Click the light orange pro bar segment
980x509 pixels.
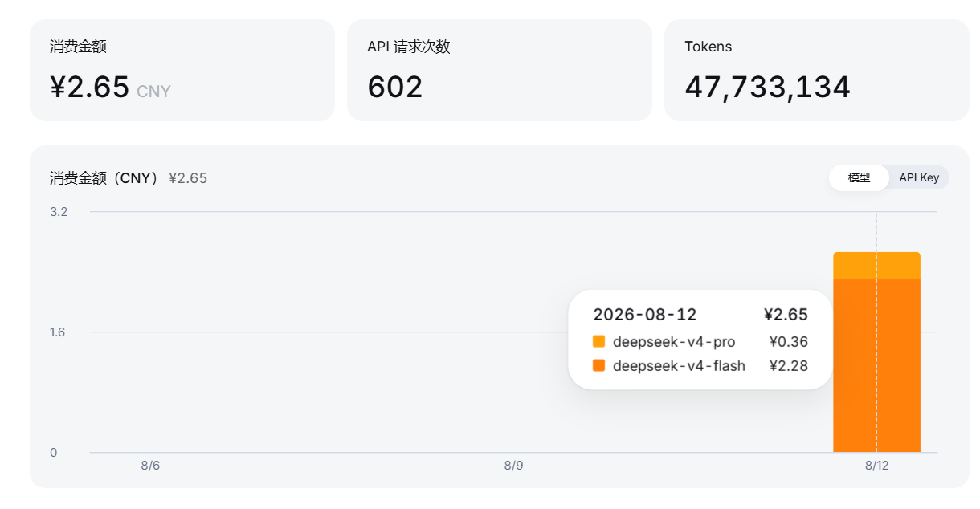876,266
